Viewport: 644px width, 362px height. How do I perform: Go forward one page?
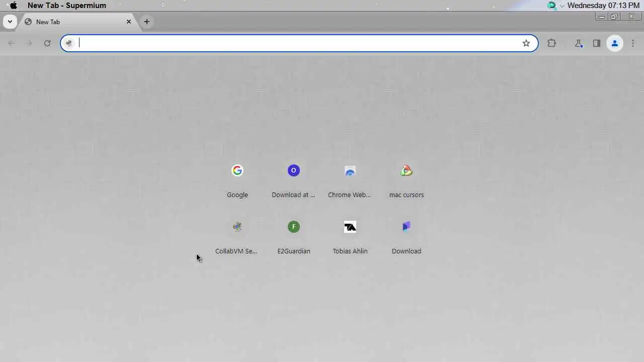(29, 43)
